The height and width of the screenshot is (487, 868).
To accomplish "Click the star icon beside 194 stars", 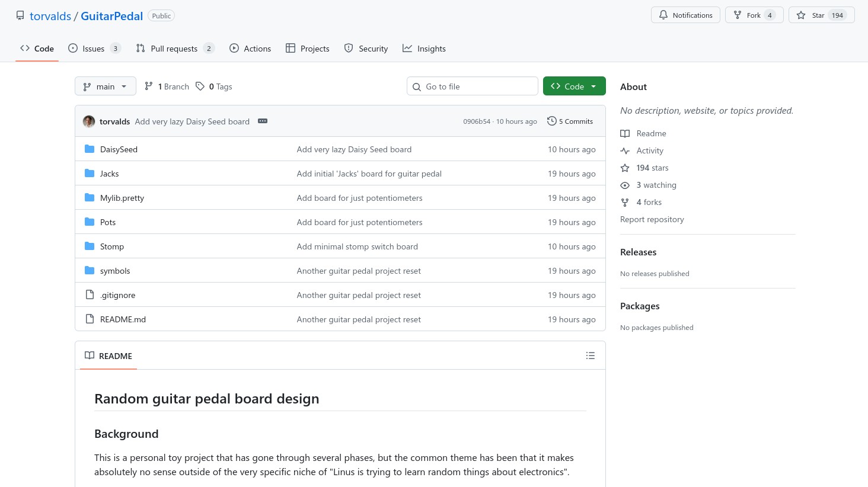I will 625,168.
